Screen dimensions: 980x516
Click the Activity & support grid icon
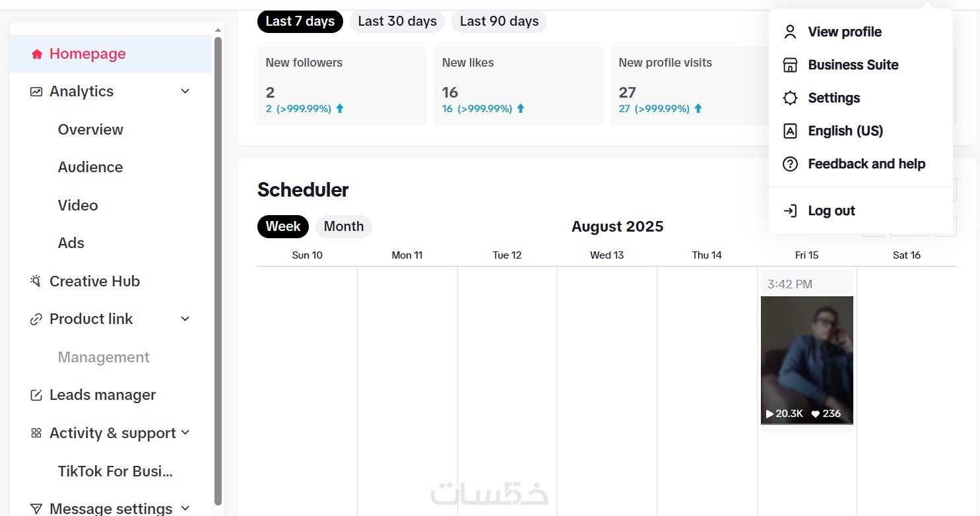[36, 434]
